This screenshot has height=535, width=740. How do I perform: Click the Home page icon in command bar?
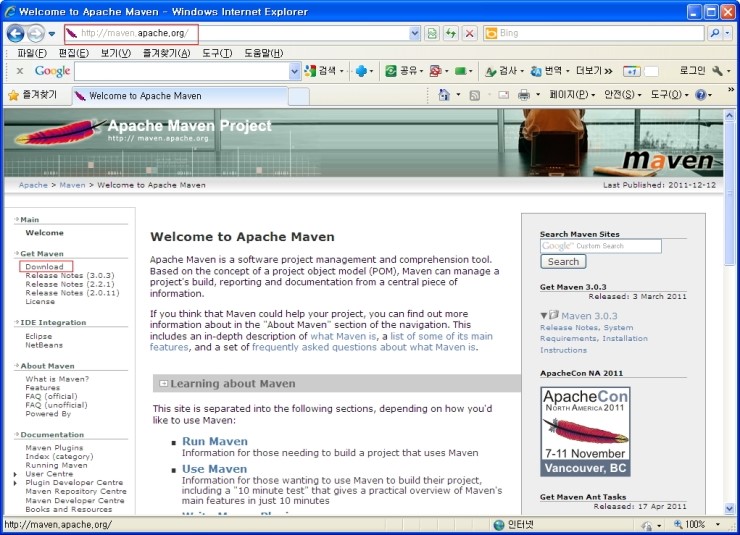point(444,95)
